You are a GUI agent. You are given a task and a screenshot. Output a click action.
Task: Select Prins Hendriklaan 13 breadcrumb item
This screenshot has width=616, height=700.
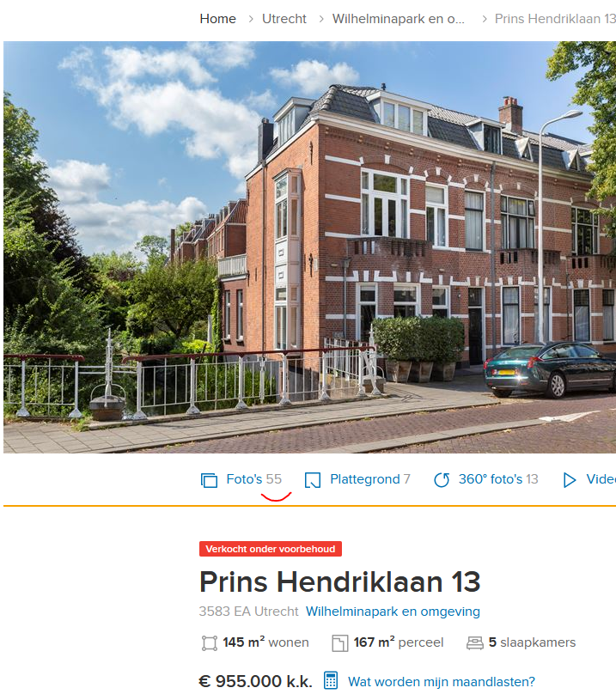click(555, 19)
